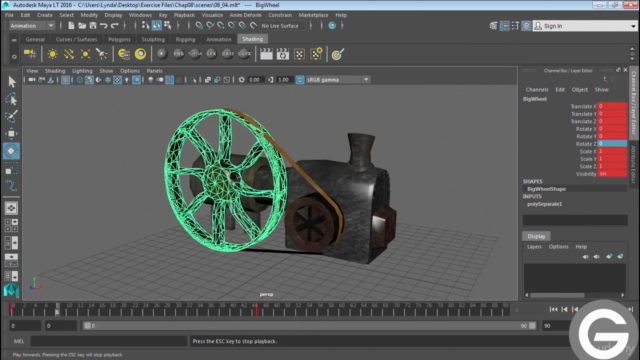The width and height of the screenshot is (640, 360).
Task: Click the first clapperboard render icon
Action: (266, 54)
